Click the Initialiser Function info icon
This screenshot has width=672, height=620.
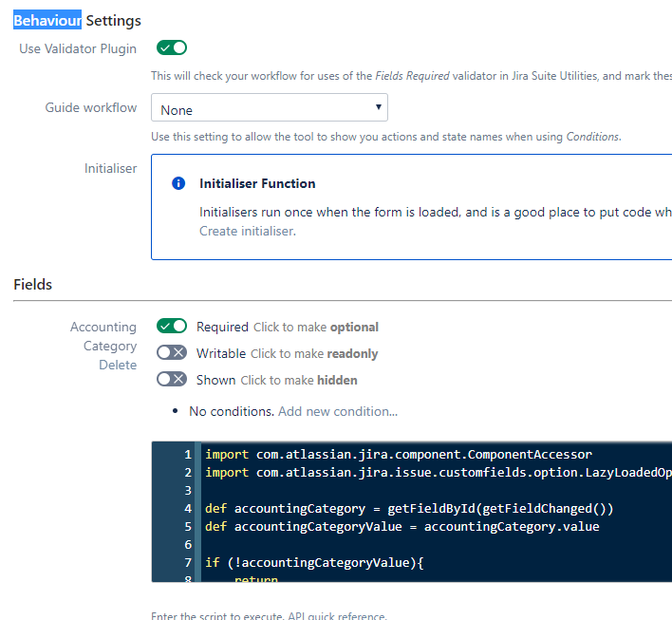click(178, 183)
